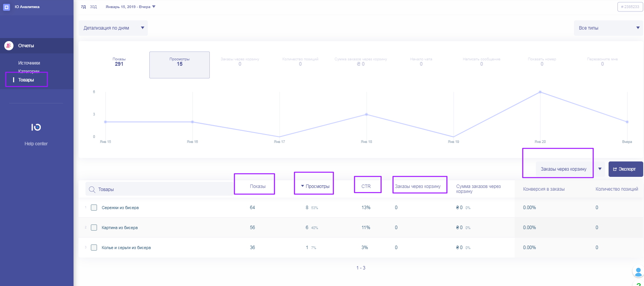Viewport: 644px width, 286px height.
Task: Switch to the 30Д period tab
Action: click(x=94, y=7)
